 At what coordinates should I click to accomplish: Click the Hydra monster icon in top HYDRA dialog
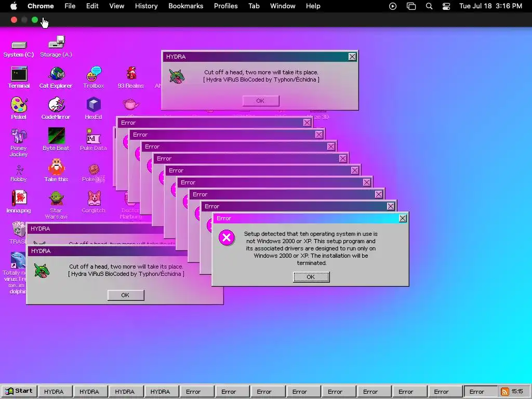(177, 76)
